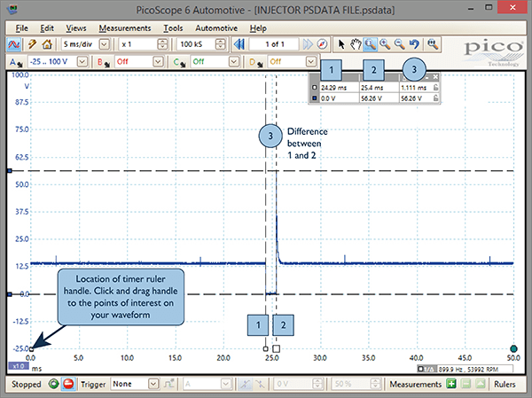
Task: Open the File menu
Action: [x=21, y=28]
